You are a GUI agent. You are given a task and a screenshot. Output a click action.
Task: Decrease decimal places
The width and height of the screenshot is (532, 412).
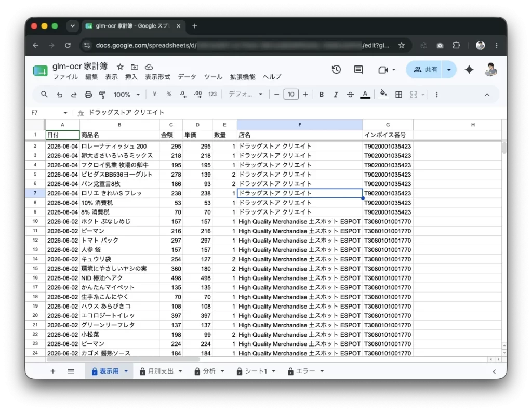[x=183, y=95]
